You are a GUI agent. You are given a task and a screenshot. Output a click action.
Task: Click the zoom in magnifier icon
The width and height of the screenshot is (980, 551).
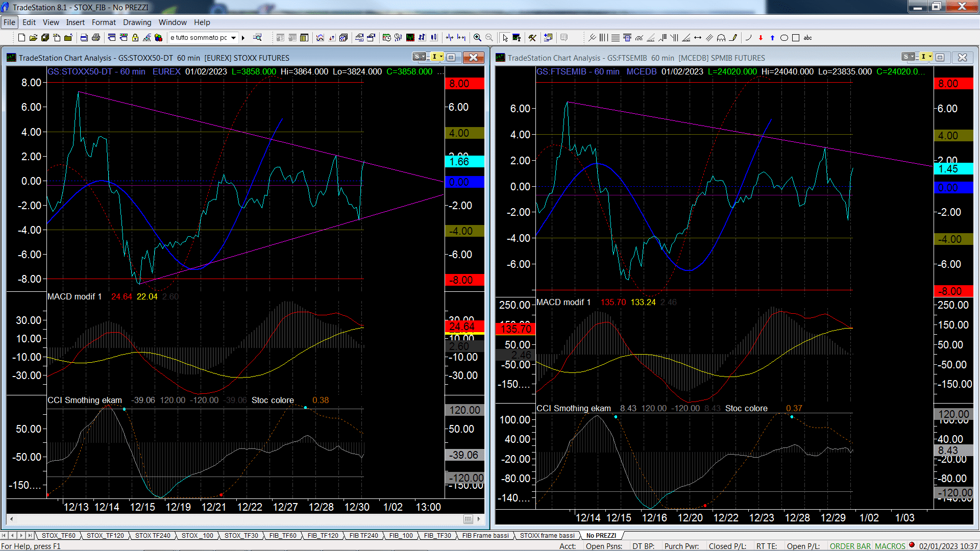[x=477, y=38]
